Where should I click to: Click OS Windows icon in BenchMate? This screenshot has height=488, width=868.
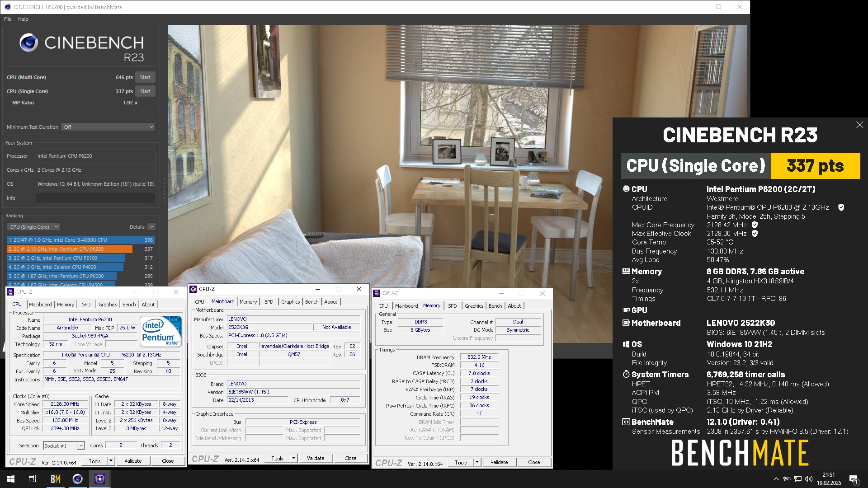(x=626, y=344)
